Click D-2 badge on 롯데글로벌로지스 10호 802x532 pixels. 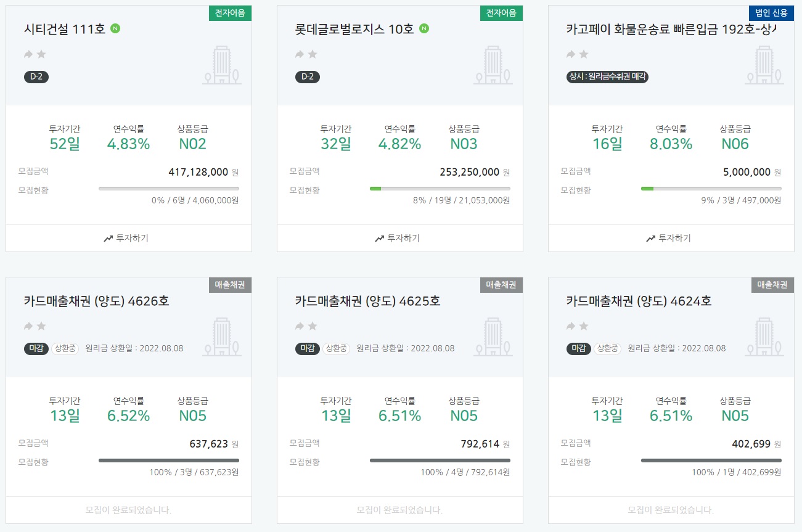[x=308, y=77]
